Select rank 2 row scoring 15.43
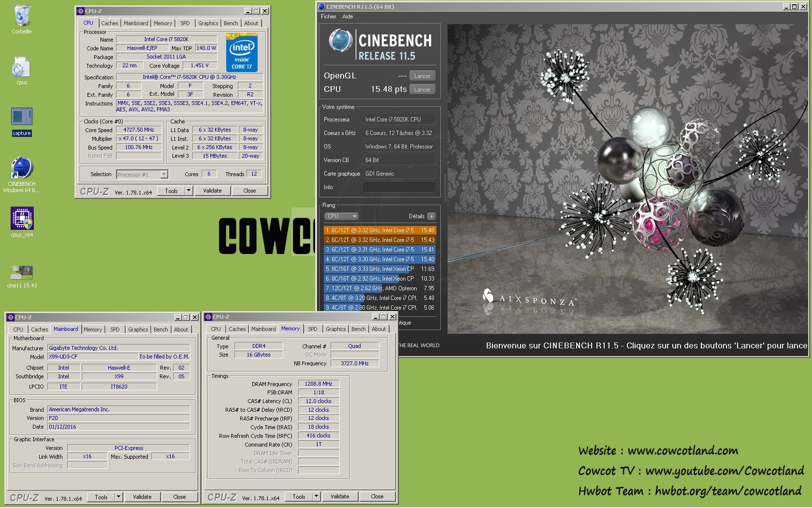The width and height of the screenshot is (812, 508). click(x=380, y=240)
